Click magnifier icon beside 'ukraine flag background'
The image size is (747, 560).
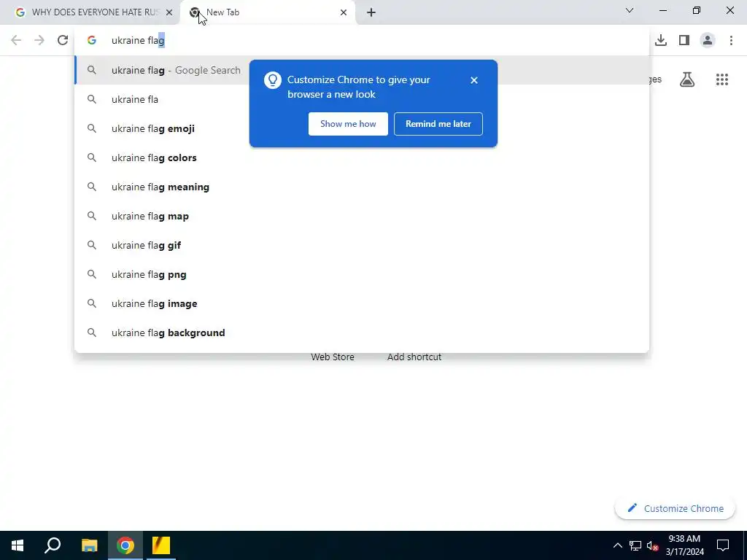[x=92, y=332]
